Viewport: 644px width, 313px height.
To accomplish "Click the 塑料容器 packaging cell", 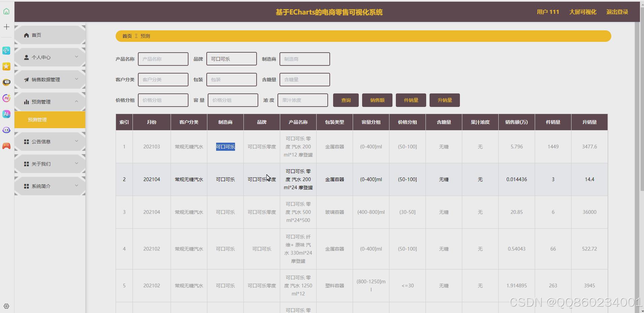I will tap(334, 286).
